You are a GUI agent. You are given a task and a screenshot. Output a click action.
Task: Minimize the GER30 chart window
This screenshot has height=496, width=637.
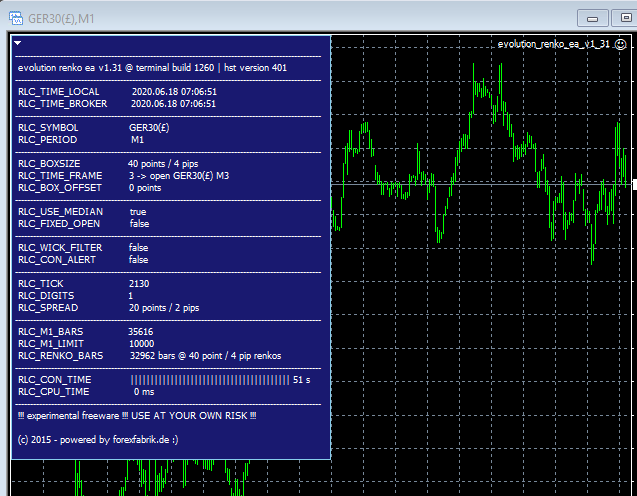point(592,18)
